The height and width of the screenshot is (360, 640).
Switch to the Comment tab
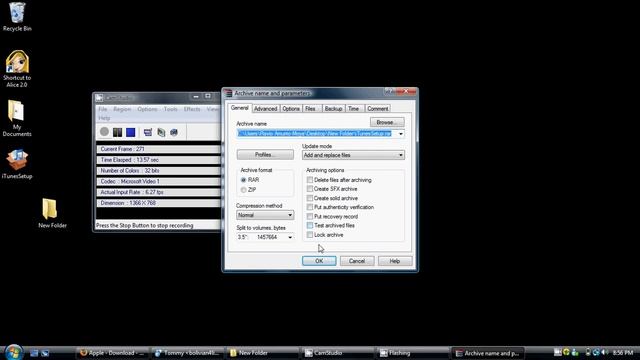coord(377,109)
